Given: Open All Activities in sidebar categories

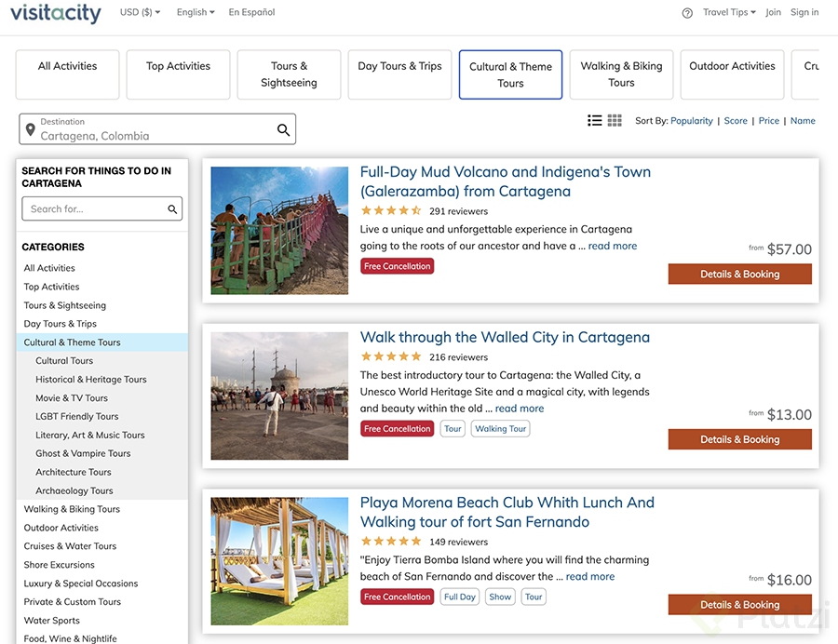Looking at the screenshot, I should coord(49,268).
